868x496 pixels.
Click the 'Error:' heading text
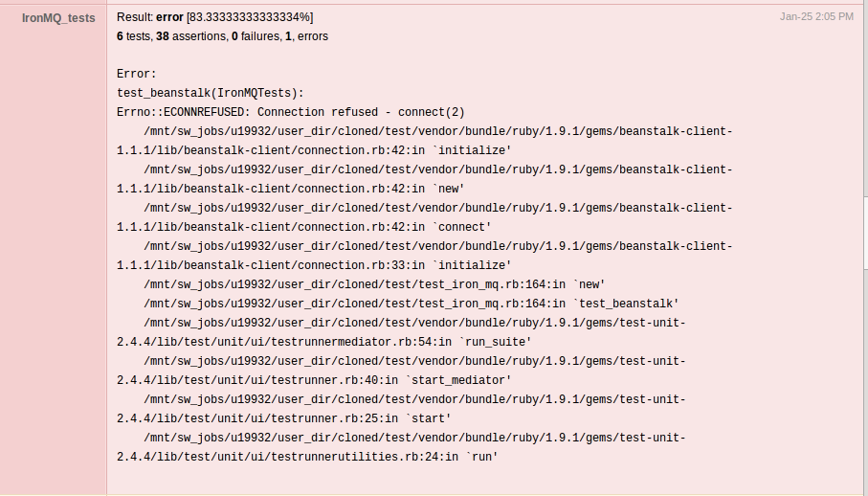coord(137,74)
